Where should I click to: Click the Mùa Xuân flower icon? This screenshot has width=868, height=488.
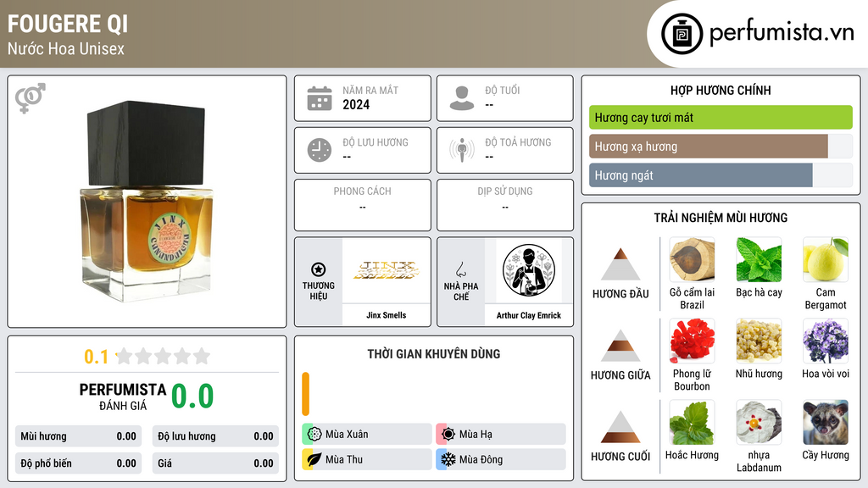(314, 434)
